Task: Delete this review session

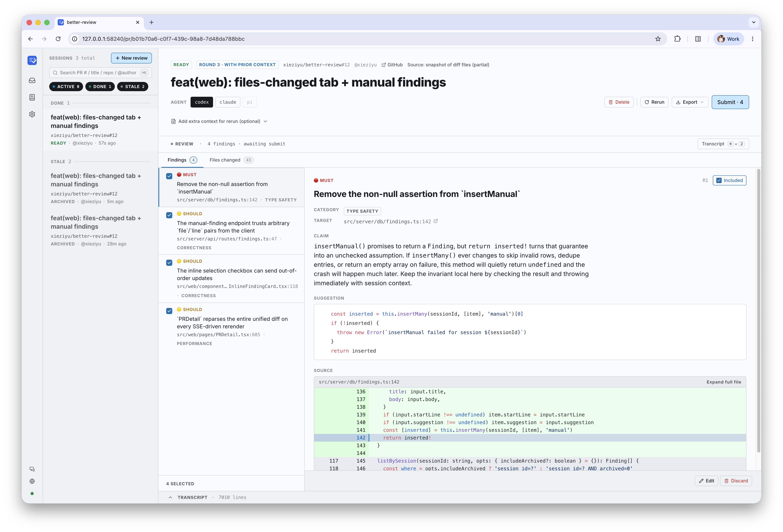Action: 619,102
